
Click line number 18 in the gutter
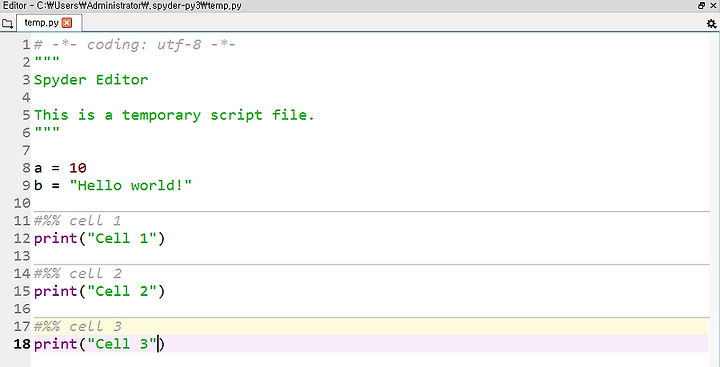[x=22, y=344]
